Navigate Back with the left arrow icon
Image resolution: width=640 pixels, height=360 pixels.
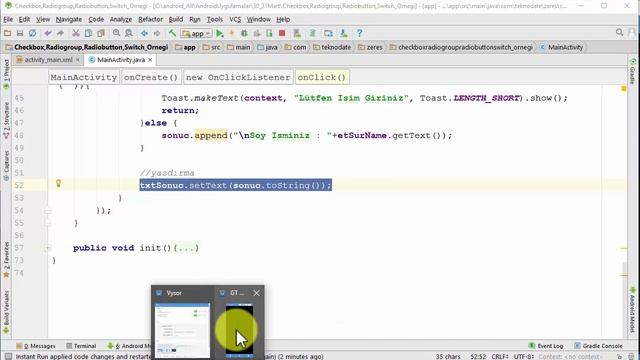coord(144,33)
